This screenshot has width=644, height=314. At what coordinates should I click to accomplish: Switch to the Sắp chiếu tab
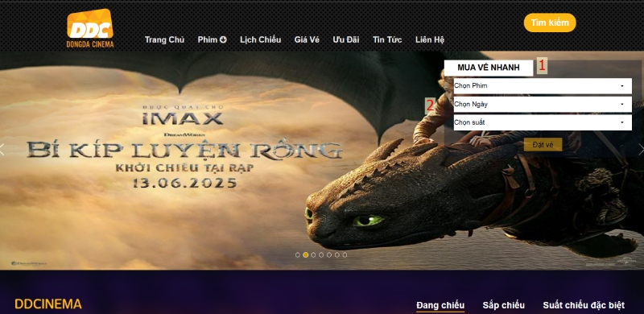(504, 305)
